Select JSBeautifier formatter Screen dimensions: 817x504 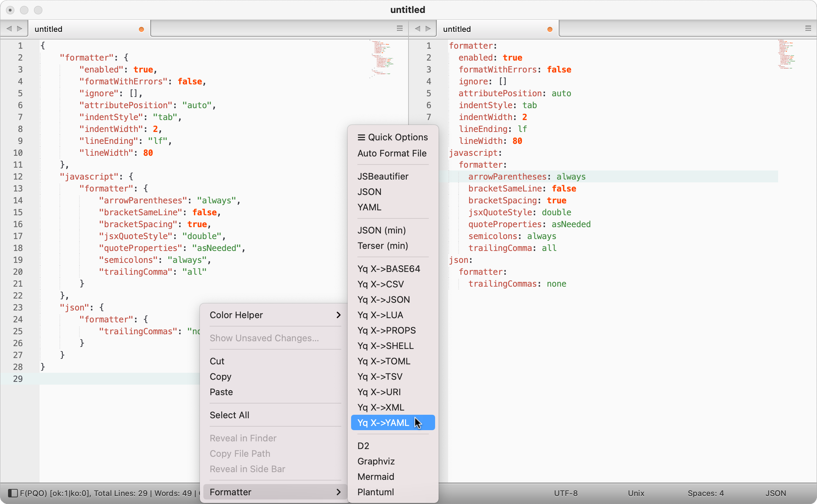(383, 176)
